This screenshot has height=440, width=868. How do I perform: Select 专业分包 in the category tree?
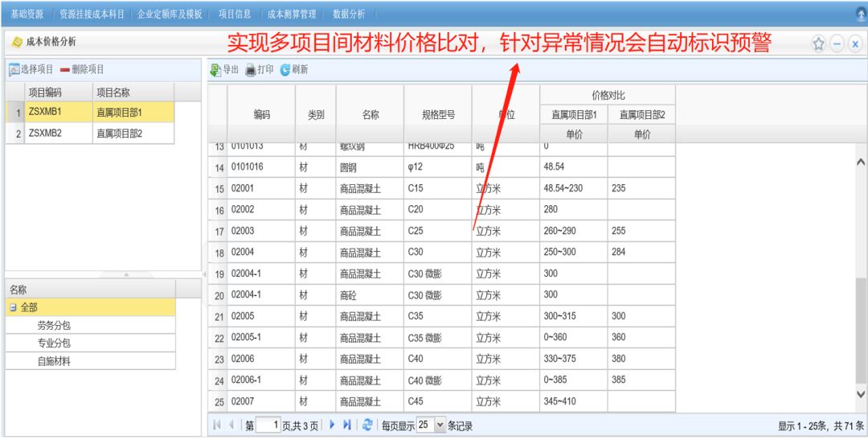point(54,343)
